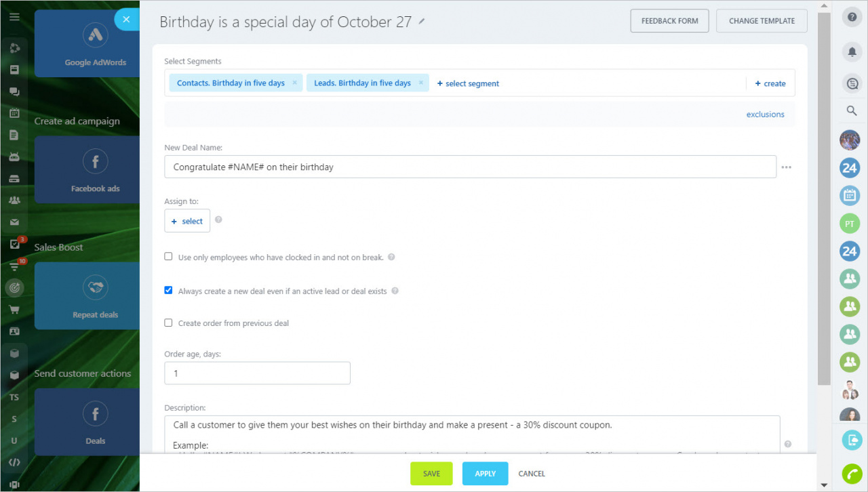Click the search magnifier icon in right sidebar

coord(852,110)
